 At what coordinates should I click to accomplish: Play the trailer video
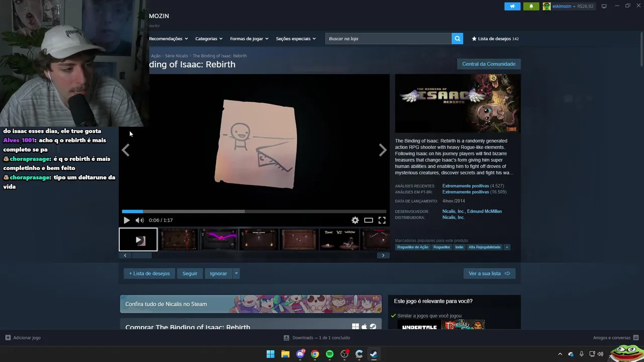(126, 220)
